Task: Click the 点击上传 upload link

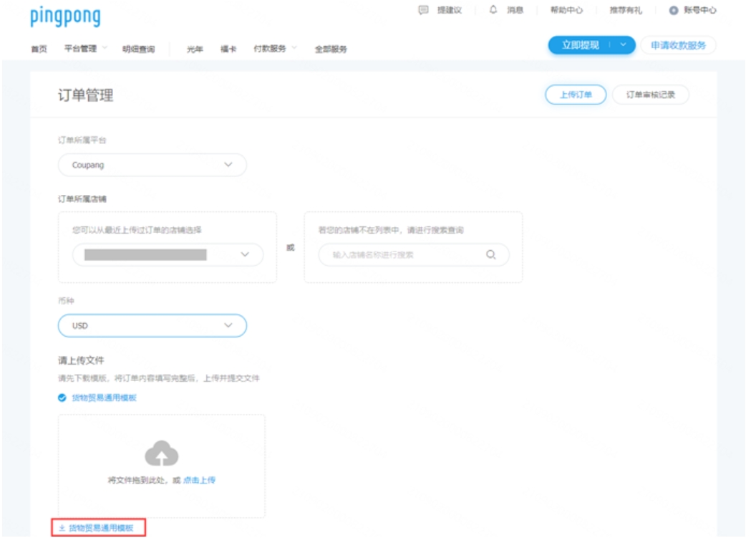Action: [x=200, y=479]
